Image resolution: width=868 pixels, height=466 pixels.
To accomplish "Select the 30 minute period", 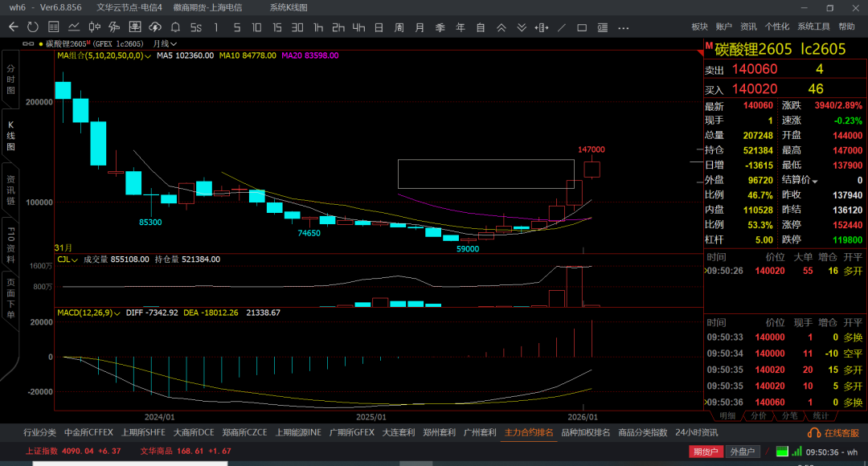I will pos(297,27).
